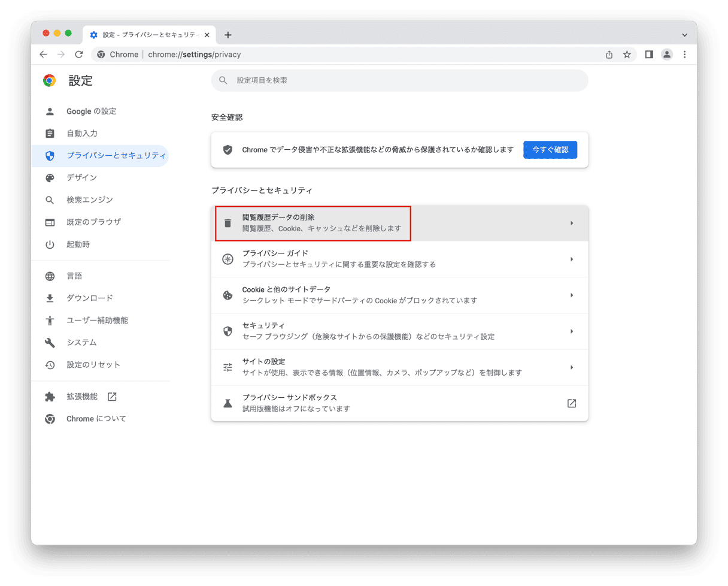Toggle the side panel icon
Screen dimensions: 728x586
648,55
